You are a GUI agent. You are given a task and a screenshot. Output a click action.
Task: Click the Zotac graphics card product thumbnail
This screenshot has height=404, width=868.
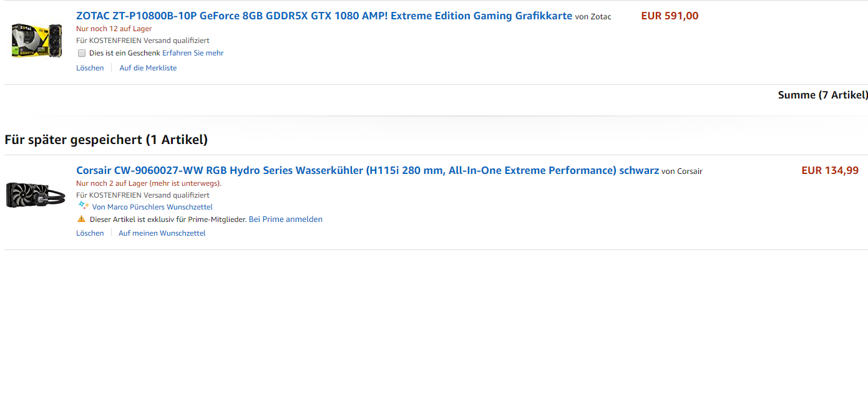tap(36, 41)
